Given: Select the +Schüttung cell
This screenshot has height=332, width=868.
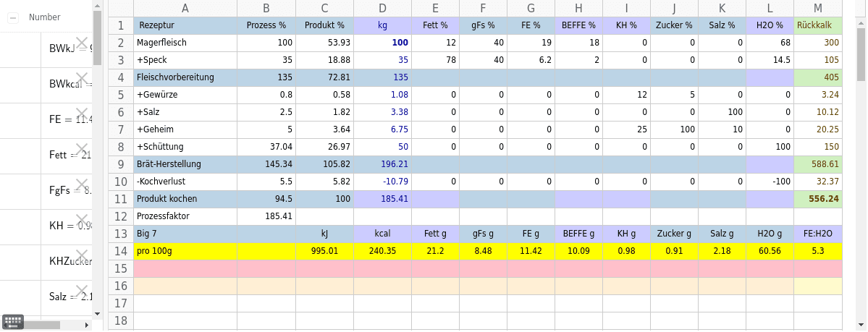Looking at the screenshot, I should pos(185,147).
